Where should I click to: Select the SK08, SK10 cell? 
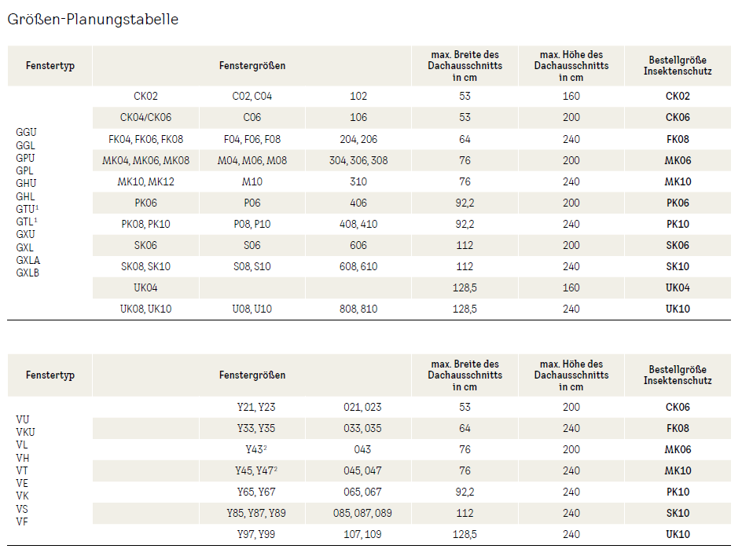[145, 266]
